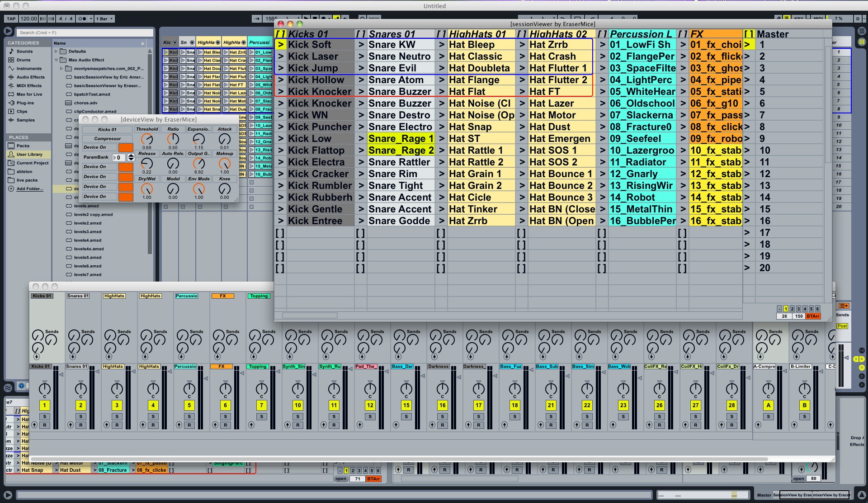
Task: Click the Add Folder link
Action: coord(30,189)
